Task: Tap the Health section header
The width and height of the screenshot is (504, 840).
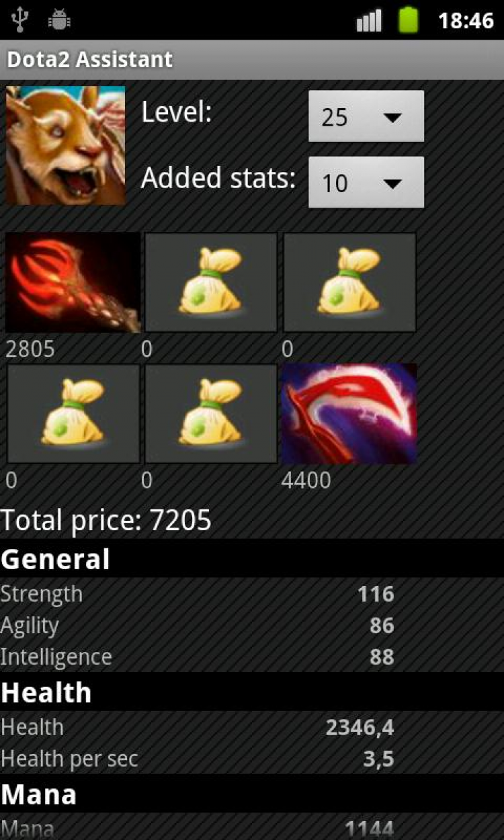Action: [252, 692]
